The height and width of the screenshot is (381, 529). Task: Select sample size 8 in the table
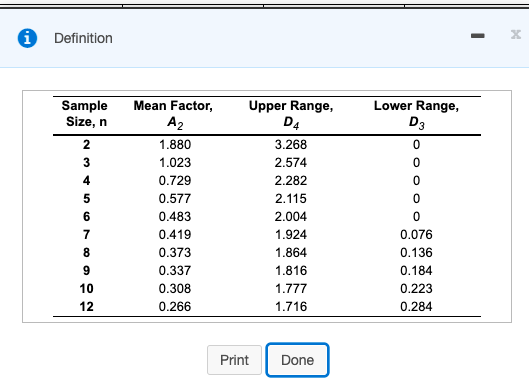point(86,252)
